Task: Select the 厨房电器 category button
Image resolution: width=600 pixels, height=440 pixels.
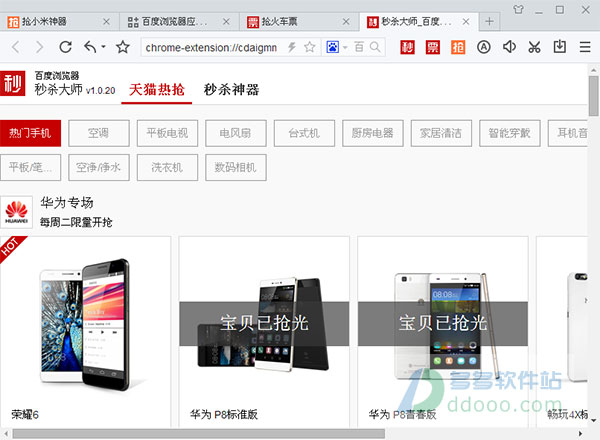Action: pos(373,133)
